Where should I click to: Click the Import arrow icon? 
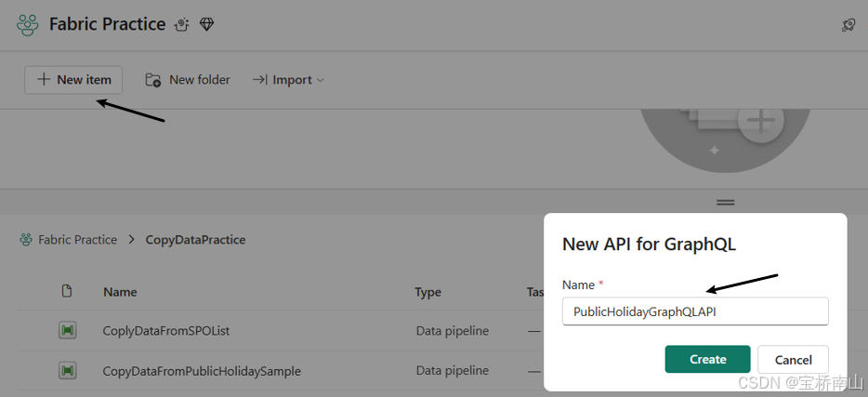tap(259, 80)
